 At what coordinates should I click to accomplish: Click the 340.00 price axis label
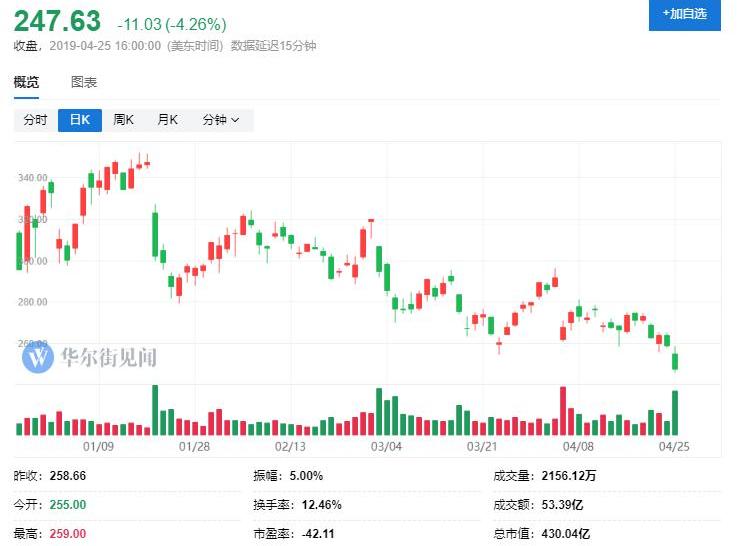point(33,178)
